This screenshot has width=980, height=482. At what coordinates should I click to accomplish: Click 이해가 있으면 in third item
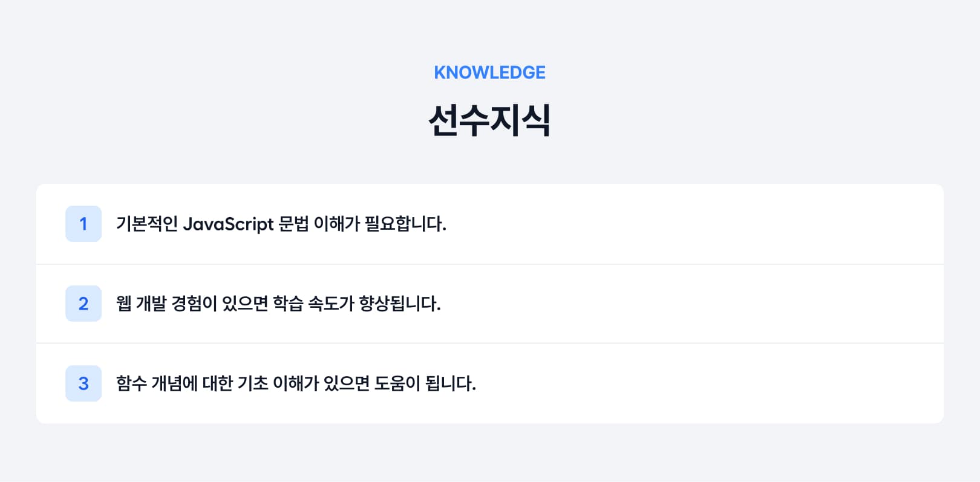(x=321, y=383)
